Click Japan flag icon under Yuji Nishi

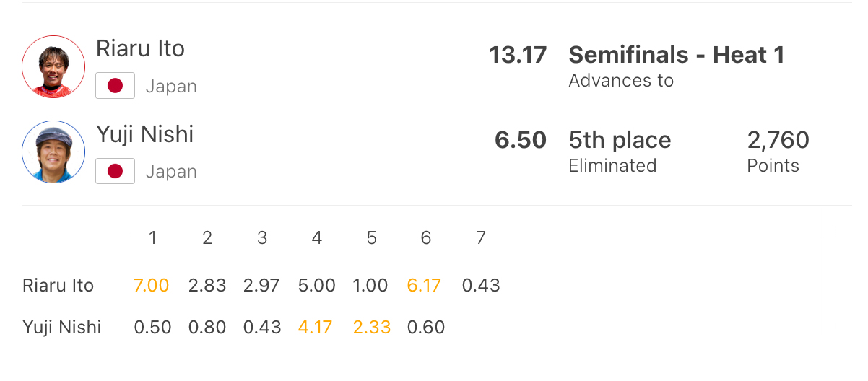[x=115, y=172]
